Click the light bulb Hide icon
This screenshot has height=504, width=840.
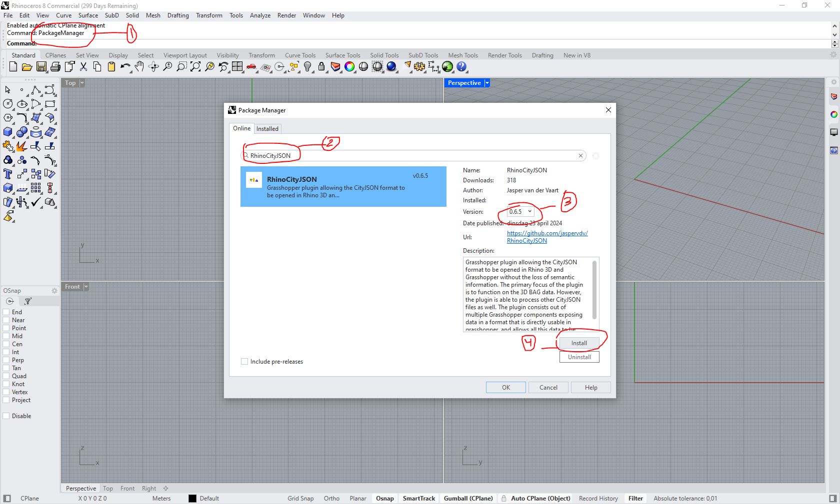tap(307, 66)
